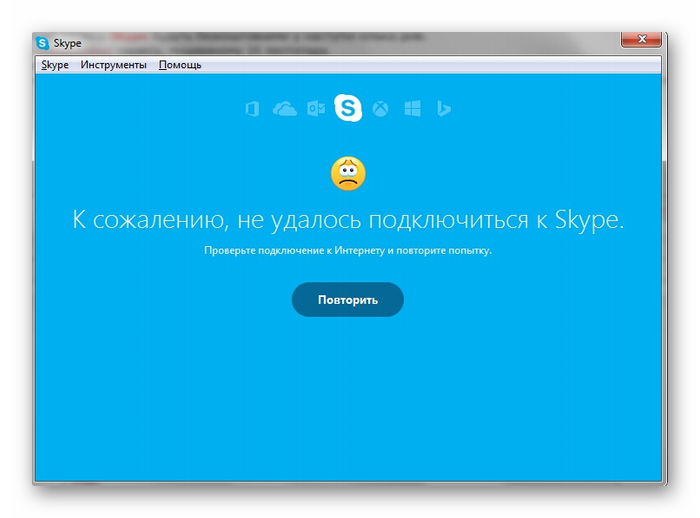Screen dimensions: 700x518
Task: Open the Инструменты menu
Action: (x=113, y=65)
